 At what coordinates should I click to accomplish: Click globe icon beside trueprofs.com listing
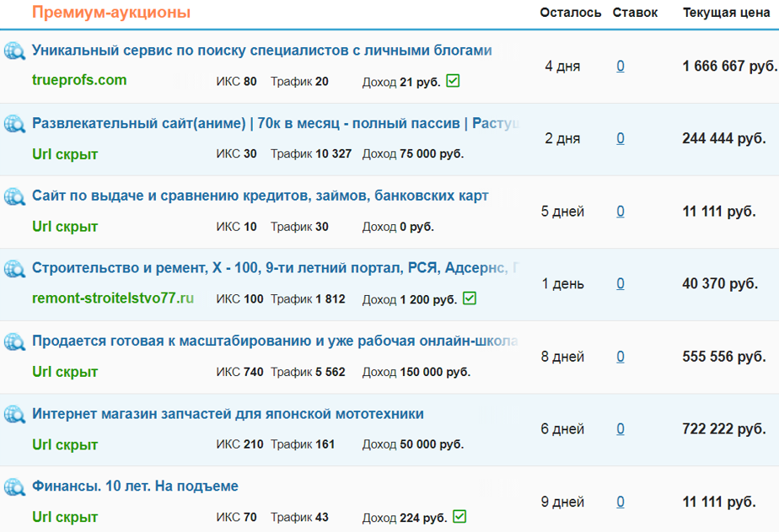[x=15, y=51]
